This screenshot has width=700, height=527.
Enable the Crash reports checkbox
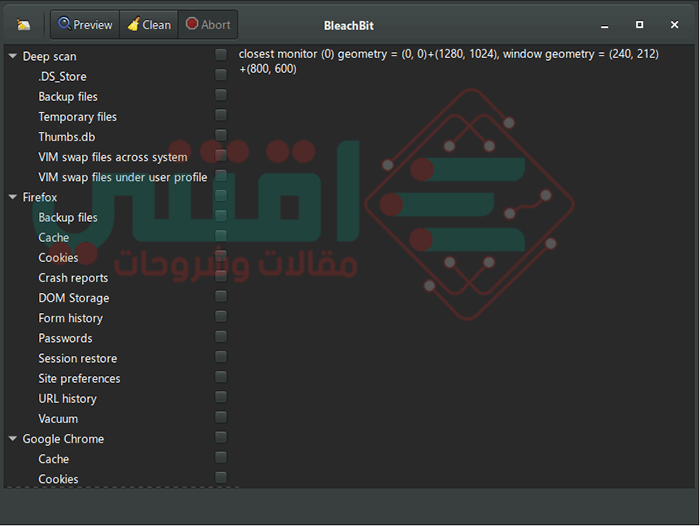(x=221, y=276)
